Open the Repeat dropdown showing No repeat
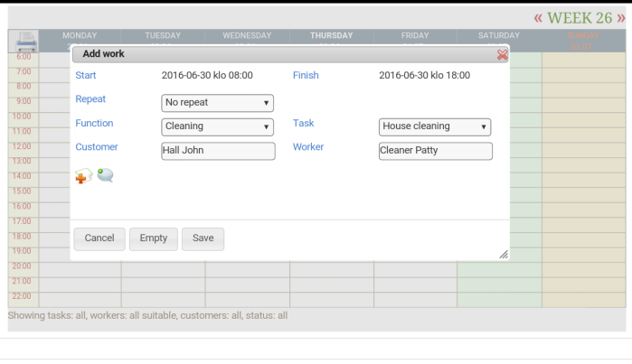Screen dimensions: 632x364 click(x=217, y=103)
